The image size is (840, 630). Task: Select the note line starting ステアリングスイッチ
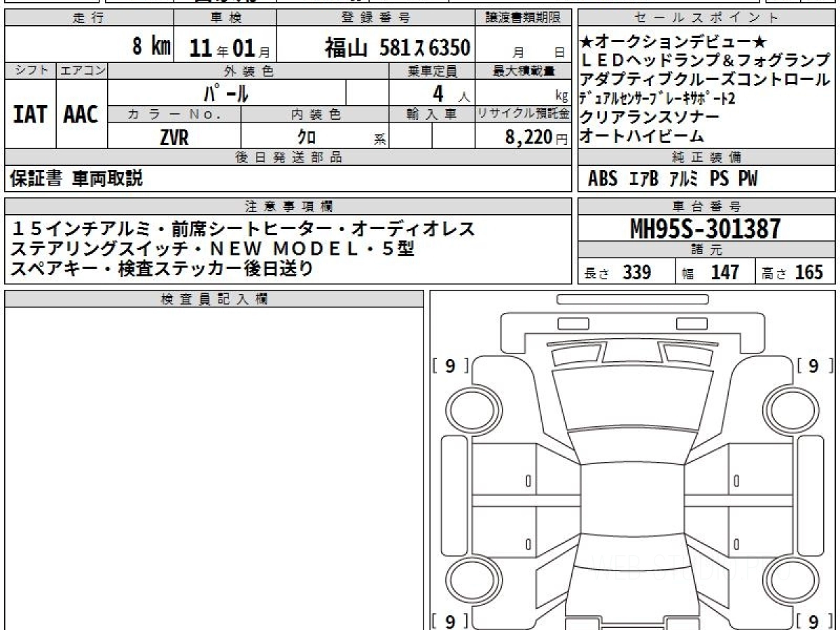212,248
